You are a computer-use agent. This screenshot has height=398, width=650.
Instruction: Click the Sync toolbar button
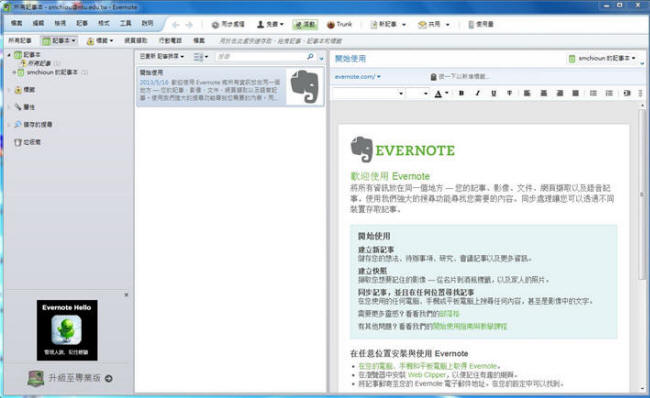[x=228, y=24]
